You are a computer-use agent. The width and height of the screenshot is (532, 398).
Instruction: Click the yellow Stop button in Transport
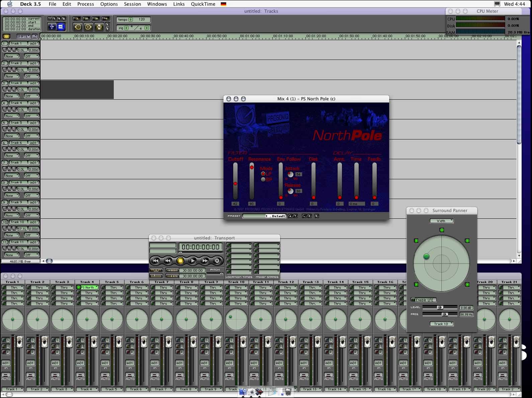(x=180, y=261)
